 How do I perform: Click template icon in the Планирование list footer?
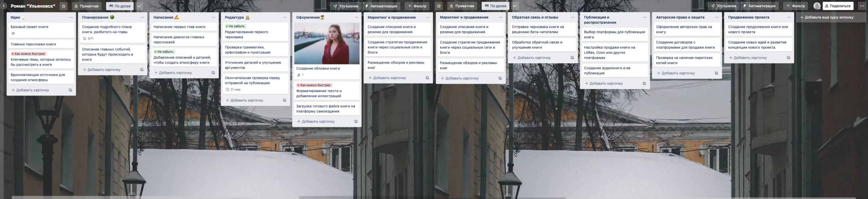coord(142,70)
